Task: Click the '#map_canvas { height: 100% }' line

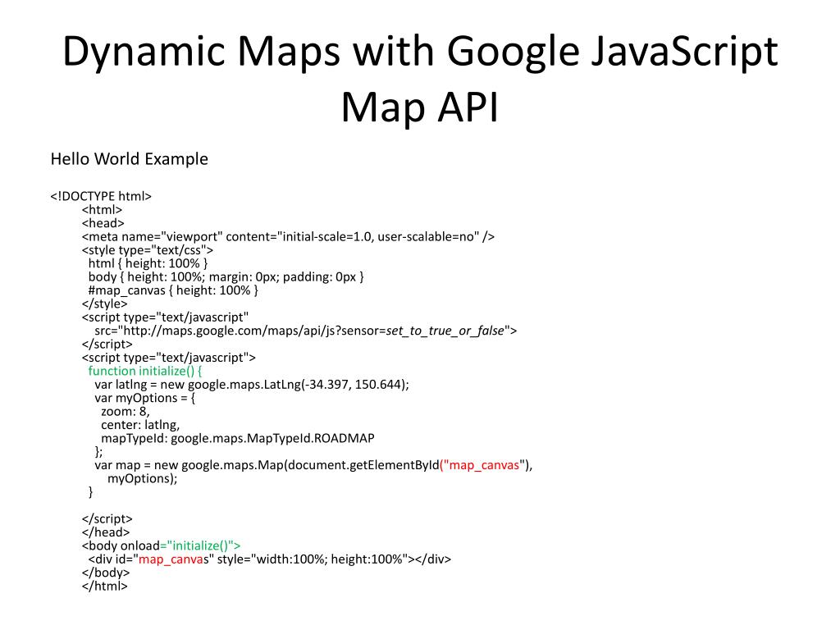Action: pyautogui.click(x=173, y=290)
